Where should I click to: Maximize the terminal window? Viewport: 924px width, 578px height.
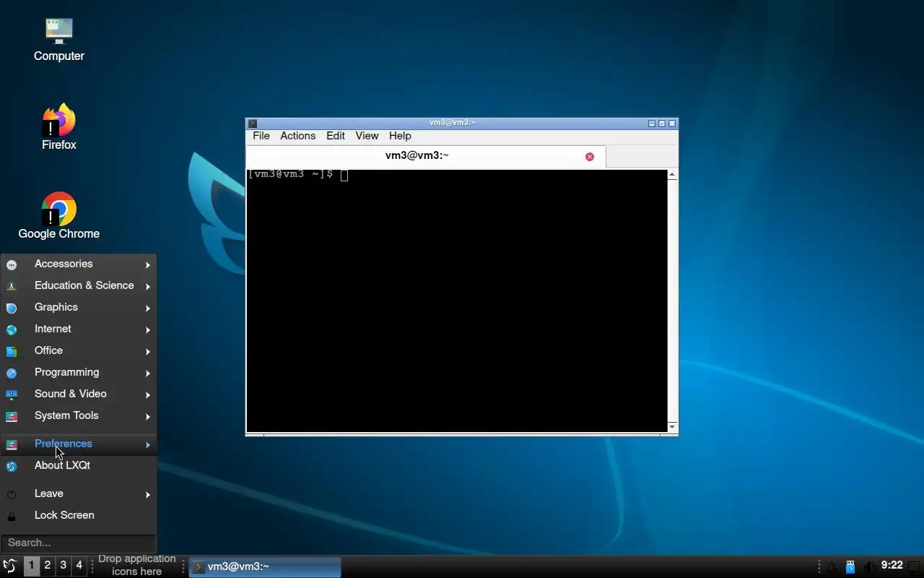click(x=662, y=124)
